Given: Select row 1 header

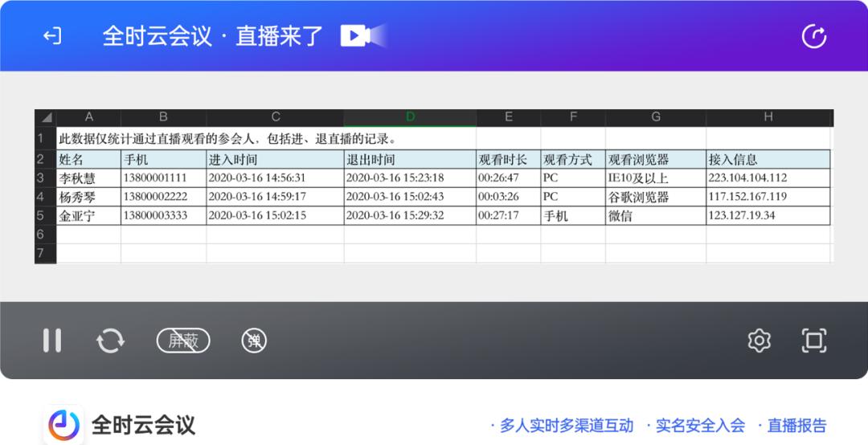Looking at the screenshot, I should pyautogui.click(x=45, y=138).
